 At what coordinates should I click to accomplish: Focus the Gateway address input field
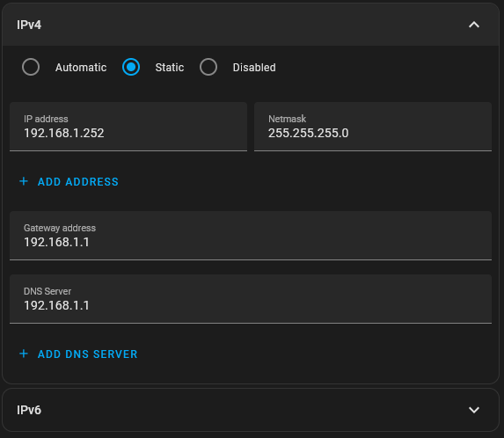pyautogui.click(x=251, y=236)
